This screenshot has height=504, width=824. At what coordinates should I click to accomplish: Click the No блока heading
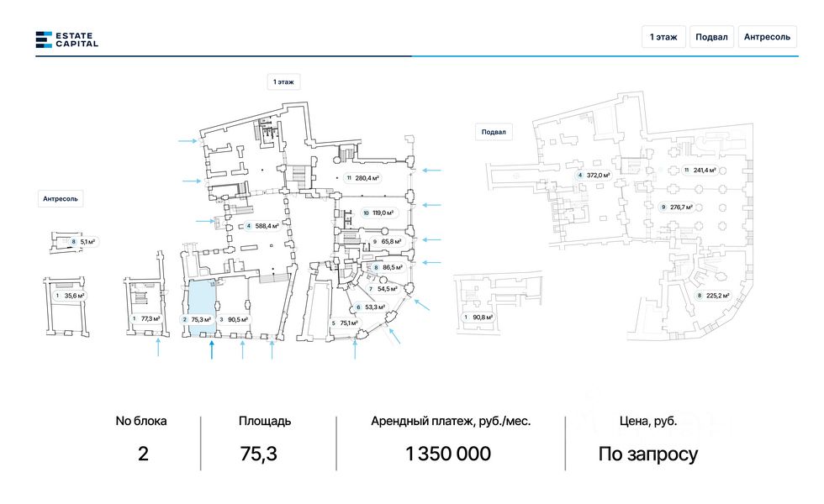click(x=141, y=421)
